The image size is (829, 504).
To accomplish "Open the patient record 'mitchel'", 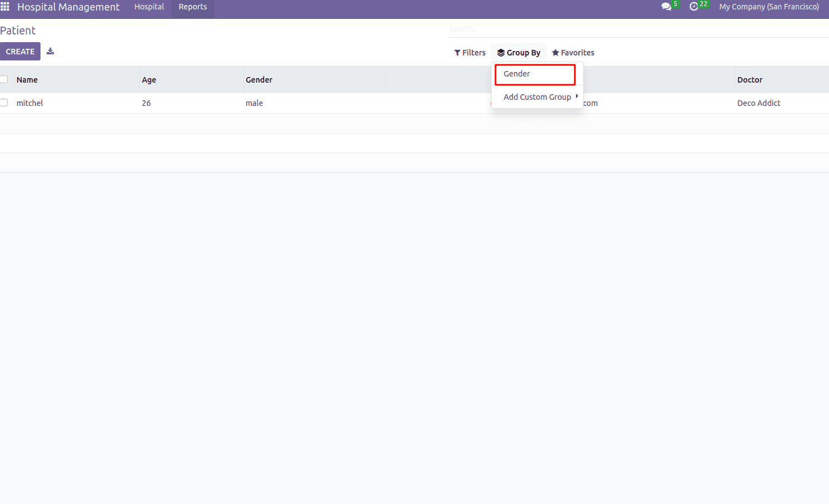I will pos(30,103).
